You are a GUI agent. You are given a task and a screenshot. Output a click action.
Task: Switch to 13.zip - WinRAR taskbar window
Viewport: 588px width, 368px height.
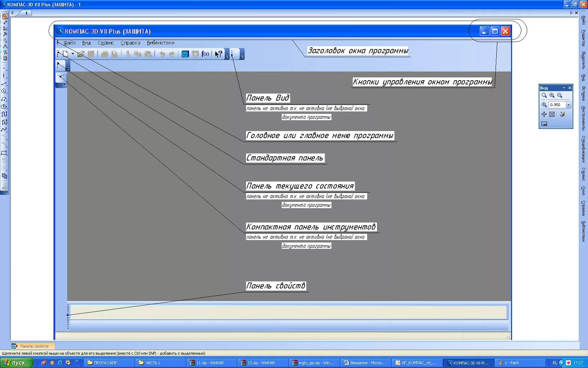tap(263, 363)
